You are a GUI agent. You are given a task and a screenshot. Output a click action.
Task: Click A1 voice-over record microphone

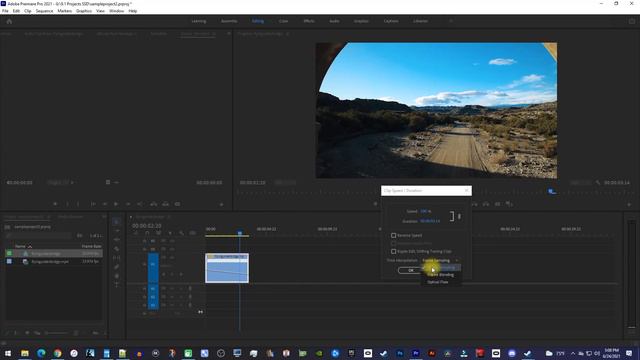point(190,289)
